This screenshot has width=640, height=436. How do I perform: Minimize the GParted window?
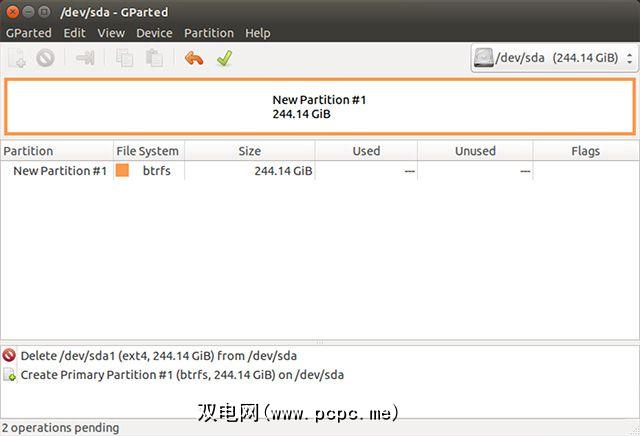click(28, 12)
